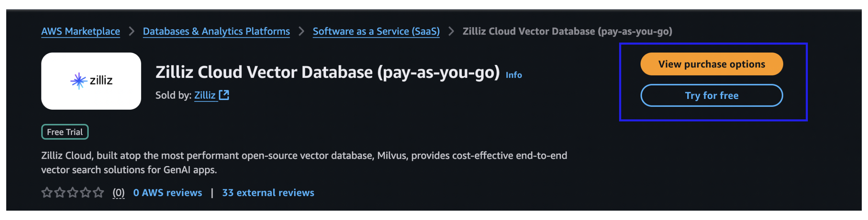The height and width of the screenshot is (220, 868).
Task: Click the current Zilliz Cloud breadcrumb text
Action: pos(567,31)
